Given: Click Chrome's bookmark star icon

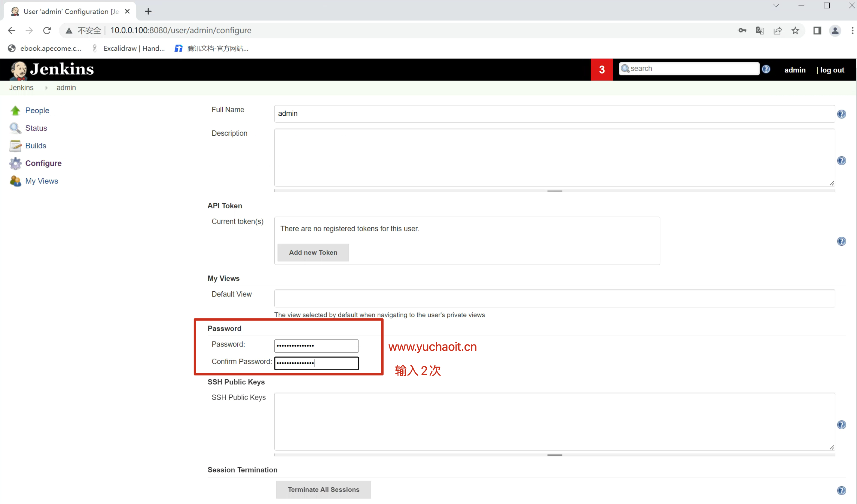Looking at the screenshot, I should (795, 31).
